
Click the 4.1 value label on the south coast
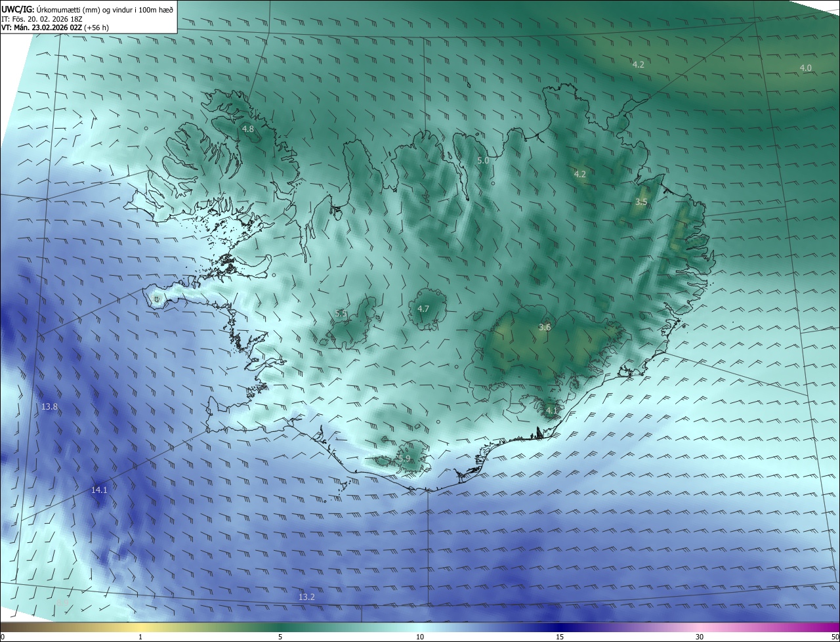(x=551, y=411)
